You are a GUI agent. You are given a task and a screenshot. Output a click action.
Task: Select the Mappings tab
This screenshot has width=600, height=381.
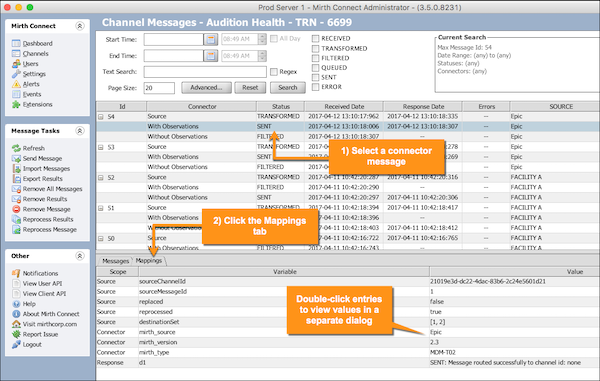point(149,261)
